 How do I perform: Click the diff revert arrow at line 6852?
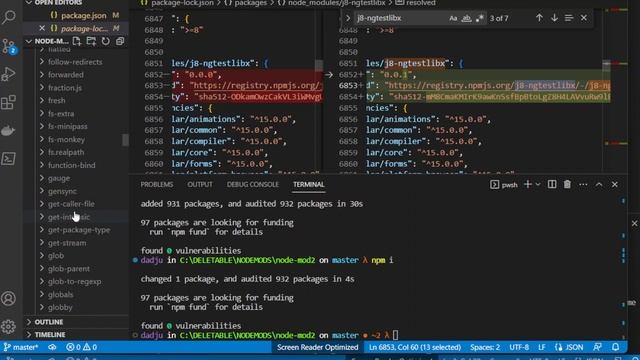pyautogui.click(x=329, y=75)
